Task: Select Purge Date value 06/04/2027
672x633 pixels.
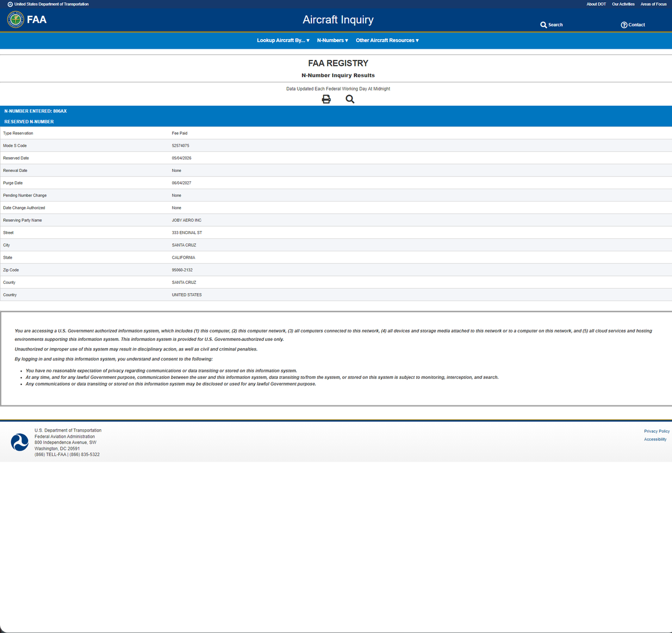Action: pyautogui.click(x=181, y=183)
